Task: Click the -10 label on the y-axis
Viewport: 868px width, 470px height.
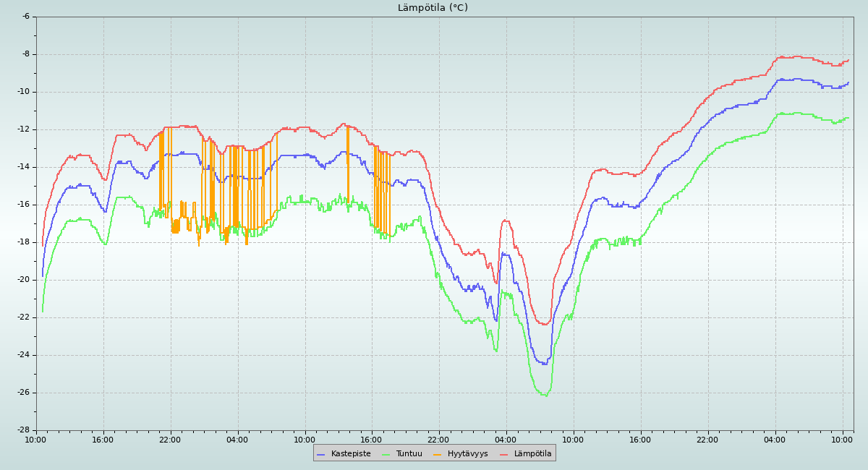Action: point(23,92)
